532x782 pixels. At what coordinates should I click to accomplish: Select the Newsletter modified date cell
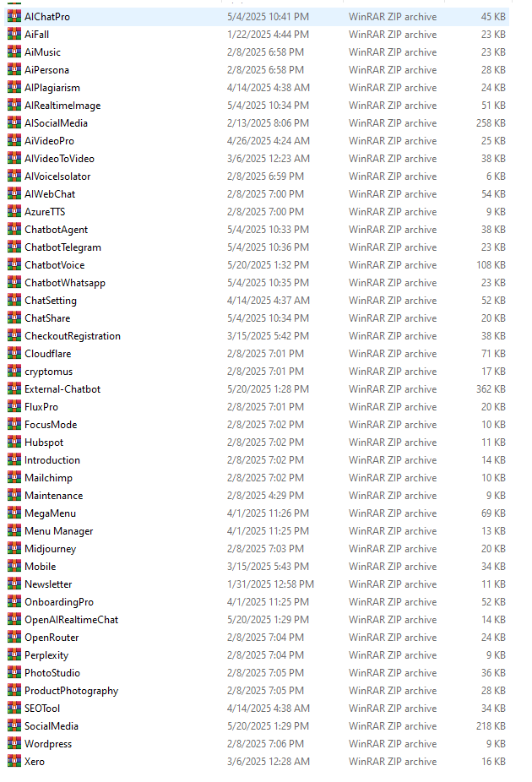pyautogui.click(x=270, y=584)
